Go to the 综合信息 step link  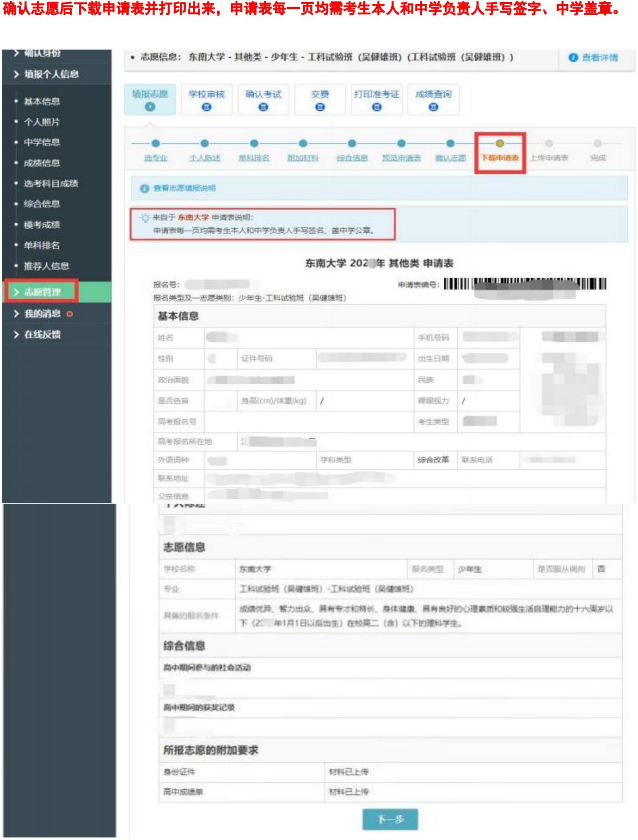(352, 158)
